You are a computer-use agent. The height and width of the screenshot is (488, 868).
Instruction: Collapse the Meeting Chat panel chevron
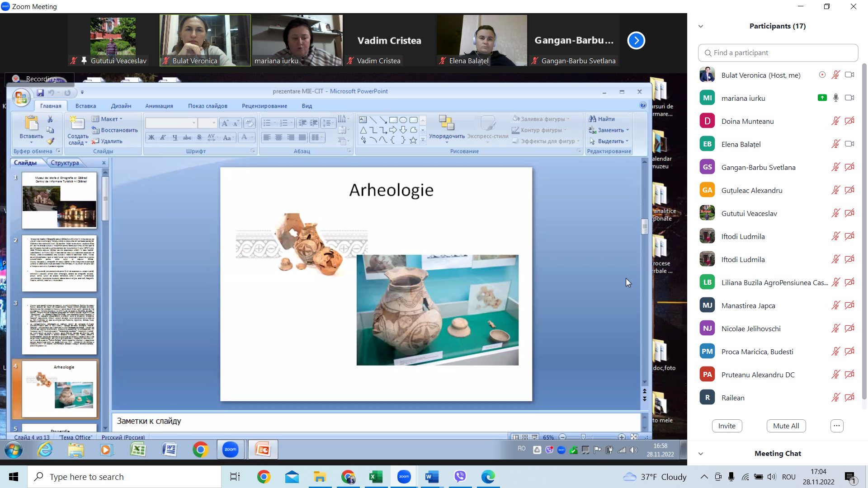click(x=701, y=454)
